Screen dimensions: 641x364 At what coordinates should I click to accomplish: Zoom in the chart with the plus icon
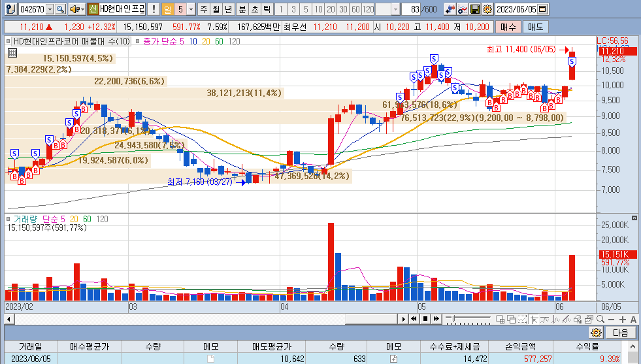pos(622,320)
